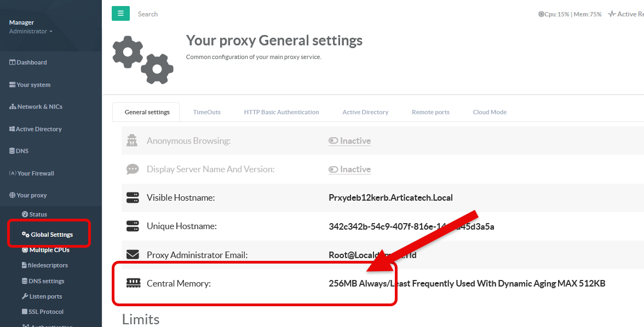Image resolution: width=644 pixels, height=327 pixels.
Task: Click the Proxy Administrator Email envelope icon
Action: [133, 254]
